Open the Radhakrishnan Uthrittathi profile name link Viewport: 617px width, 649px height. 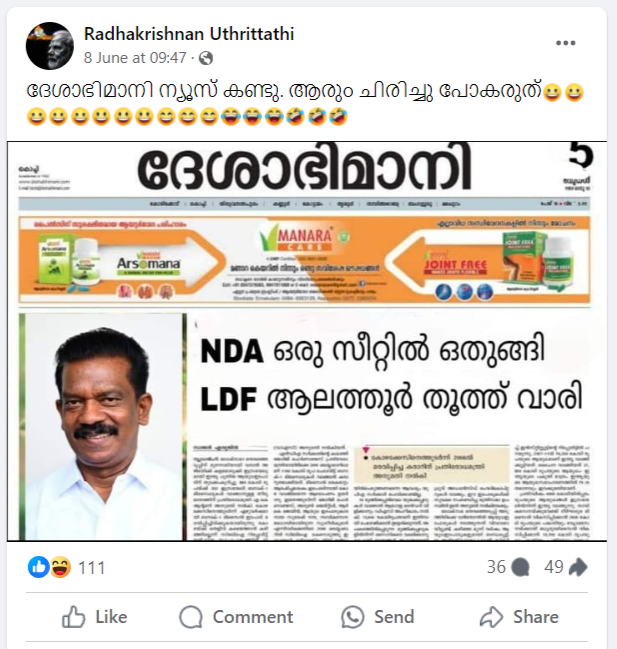[189, 34]
